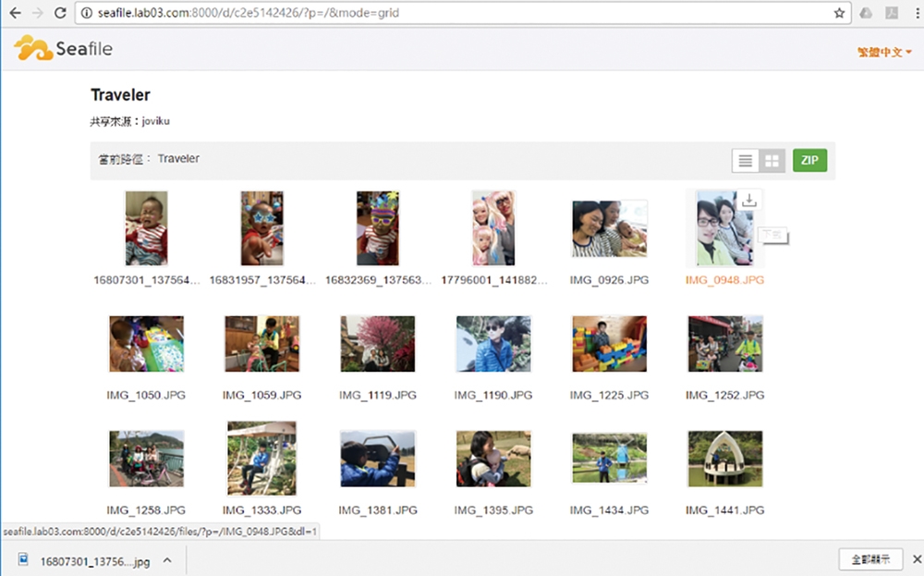924x576 pixels.
Task: Click the browser forward arrow
Action: click(x=38, y=12)
